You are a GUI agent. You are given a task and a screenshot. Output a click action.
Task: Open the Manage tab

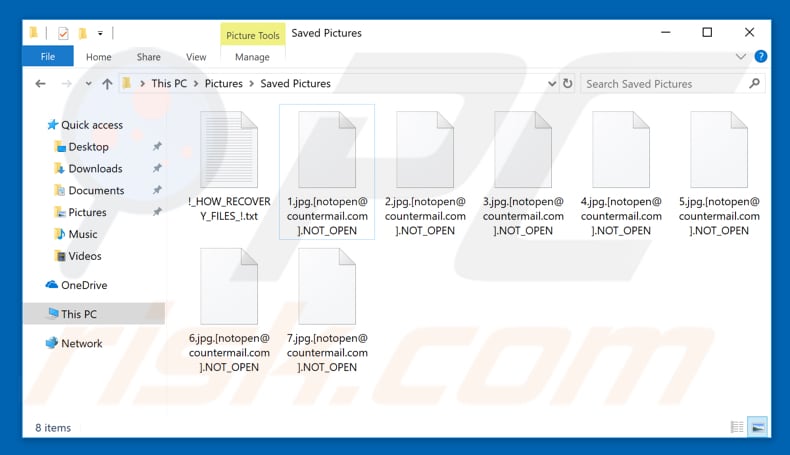pyautogui.click(x=252, y=57)
